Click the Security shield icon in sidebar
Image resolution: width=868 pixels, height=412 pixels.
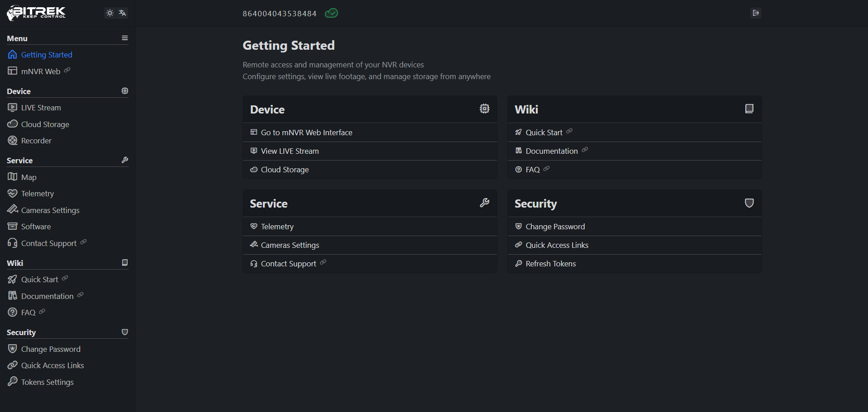[x=125, y=332]
